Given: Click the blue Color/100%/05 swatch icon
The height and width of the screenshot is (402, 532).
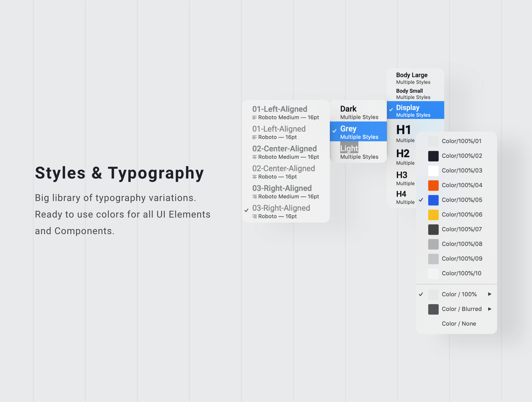Looking at the screenshot, I should (x=433, y=200).
